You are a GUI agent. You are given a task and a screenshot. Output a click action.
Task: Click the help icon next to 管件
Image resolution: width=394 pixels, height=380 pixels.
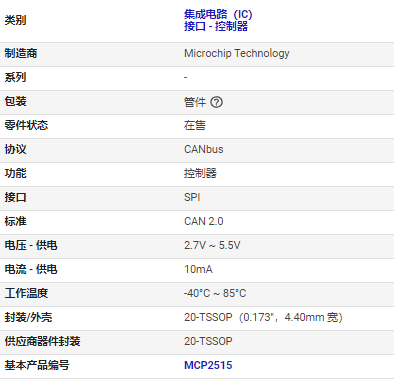pos(217,102)
